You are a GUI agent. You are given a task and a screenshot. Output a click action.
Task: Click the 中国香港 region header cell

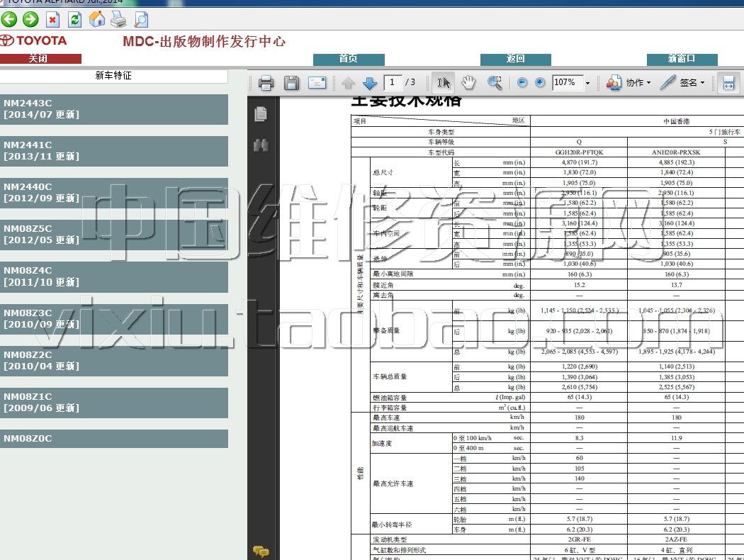676,121
